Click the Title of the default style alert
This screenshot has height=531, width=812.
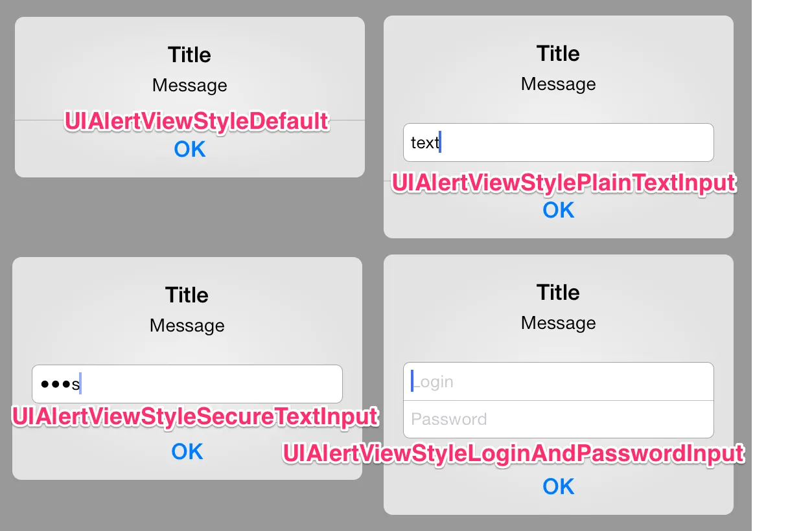point(189,54)
